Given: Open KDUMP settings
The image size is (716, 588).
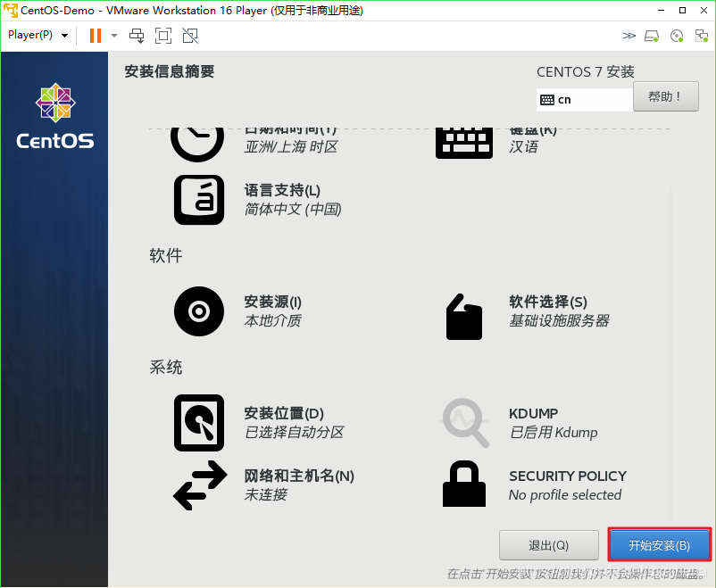Looking at the screenshot, I should pyautogui.click(x=533, y=414).
